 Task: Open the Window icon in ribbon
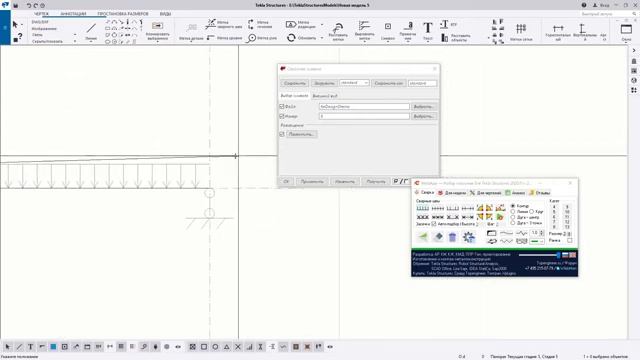click(626, 29)
